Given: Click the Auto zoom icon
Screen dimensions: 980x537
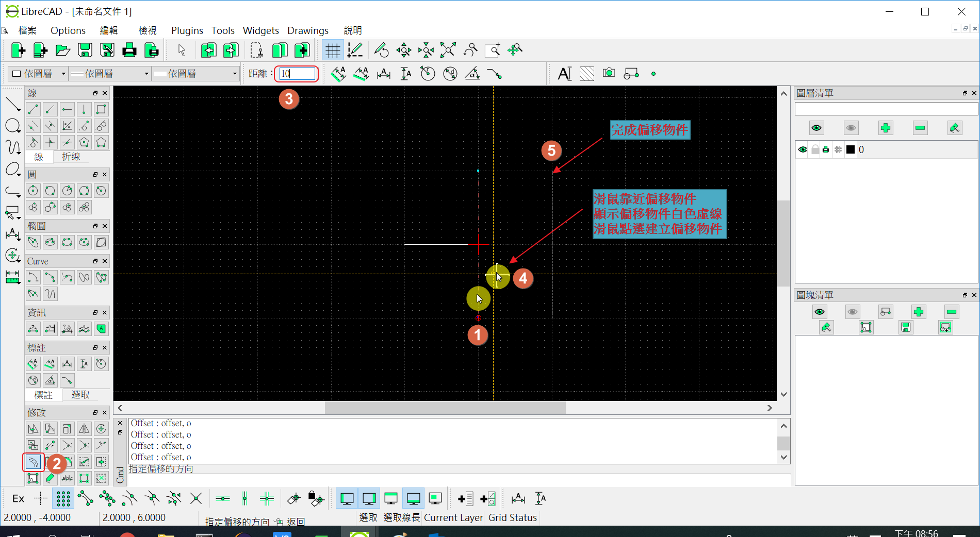Looking at the screenshot, I should (448, 50).
